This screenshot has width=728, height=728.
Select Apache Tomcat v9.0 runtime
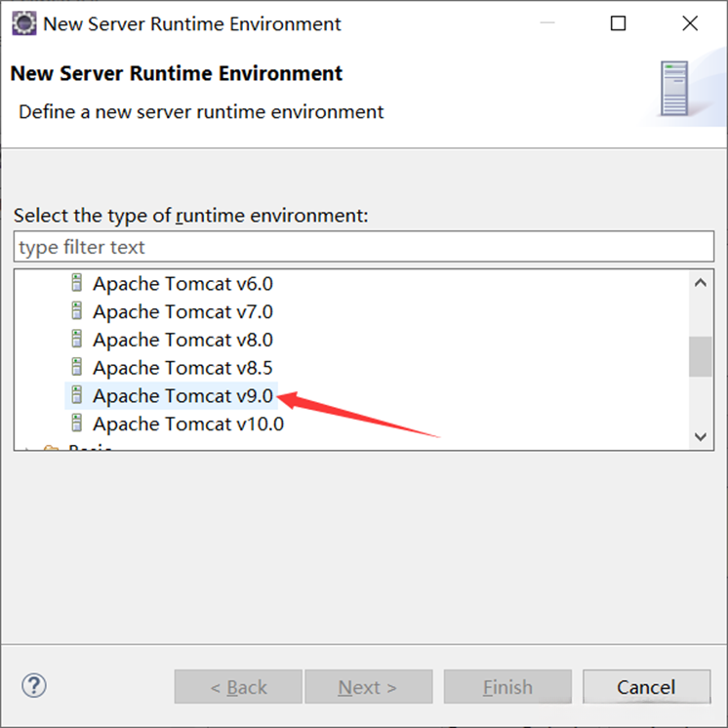click(182, 396)
